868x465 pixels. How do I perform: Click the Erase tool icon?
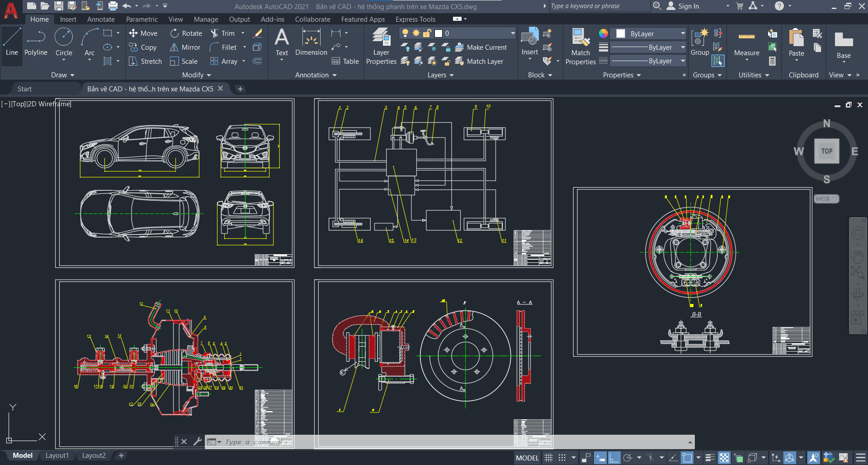[x=258, y=33]
